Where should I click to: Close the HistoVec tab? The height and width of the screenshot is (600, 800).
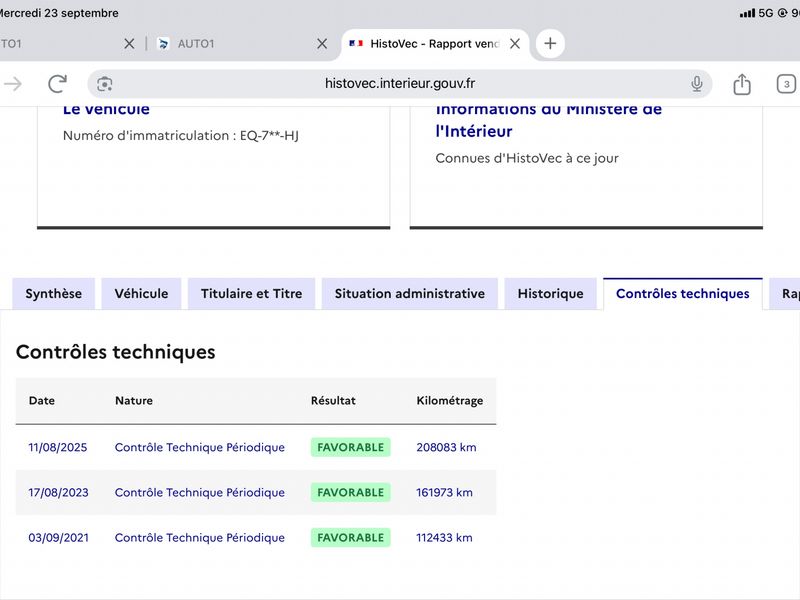click(515, 44)
